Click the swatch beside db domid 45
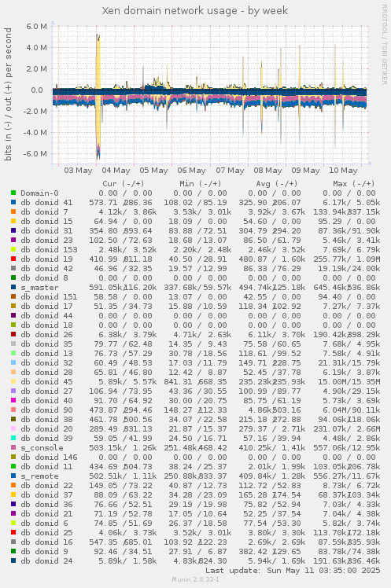391x588 pixels. point(13,382)
